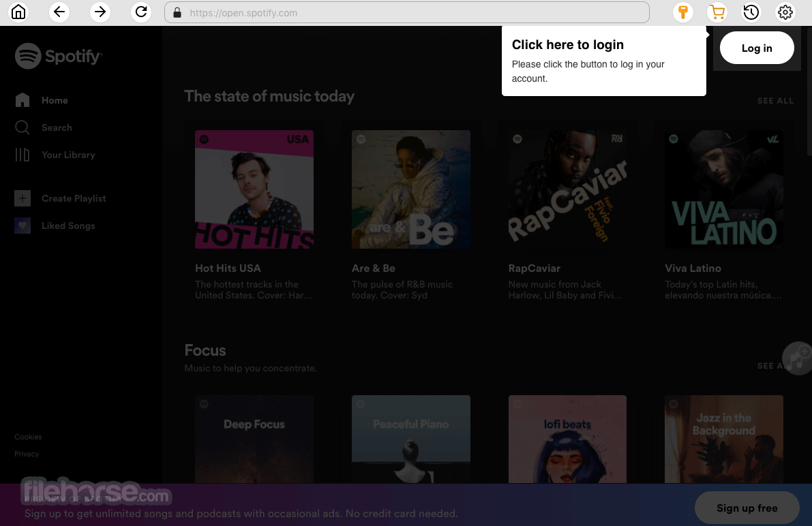Click the 'Music to help you concentrate.' subtitle
Viewport: 812px width, 526px height.
point(251,368)
